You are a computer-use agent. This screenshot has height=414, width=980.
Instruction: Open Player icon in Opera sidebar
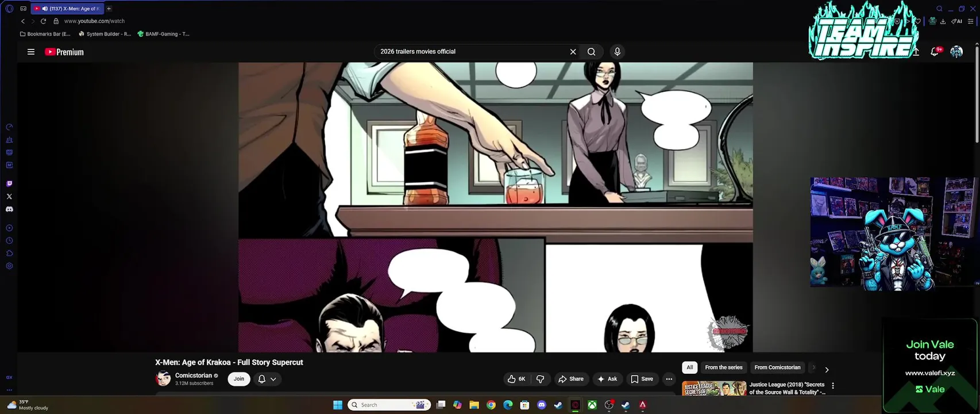(9, 228)
